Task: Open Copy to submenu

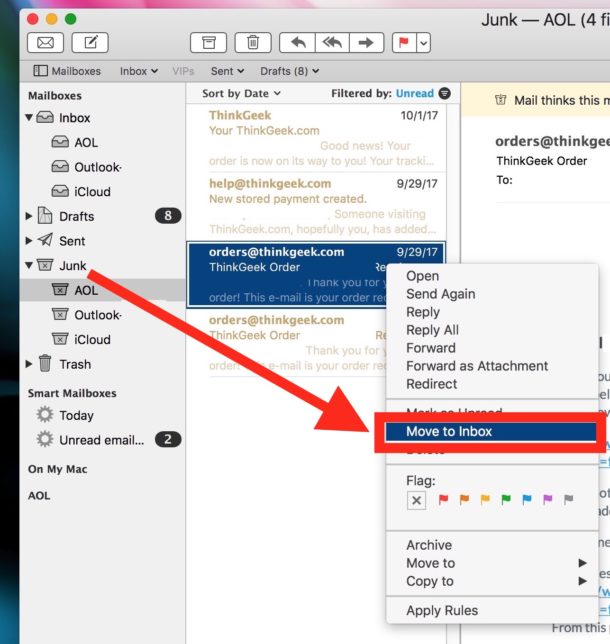Action: pos(492,581)
